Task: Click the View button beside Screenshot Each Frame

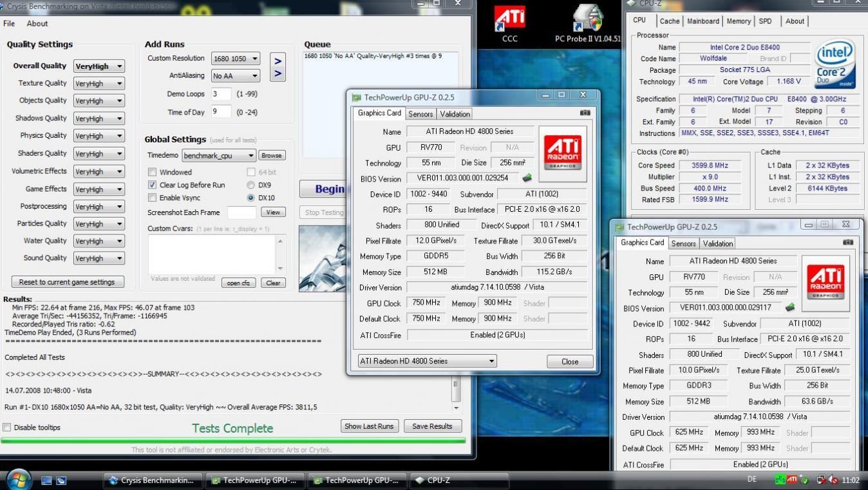Action: (273, 212)
